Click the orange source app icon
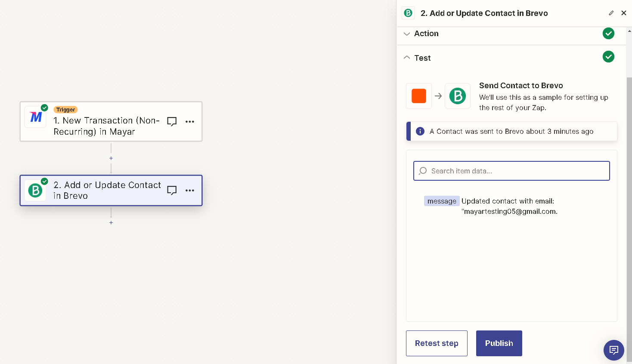Screen dimensions: 632x364 coord(419,96)
